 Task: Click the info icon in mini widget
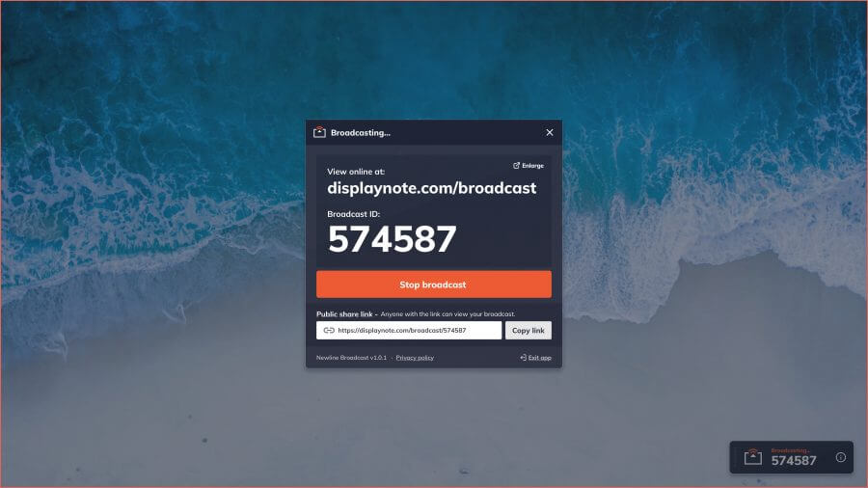point(840,457)
